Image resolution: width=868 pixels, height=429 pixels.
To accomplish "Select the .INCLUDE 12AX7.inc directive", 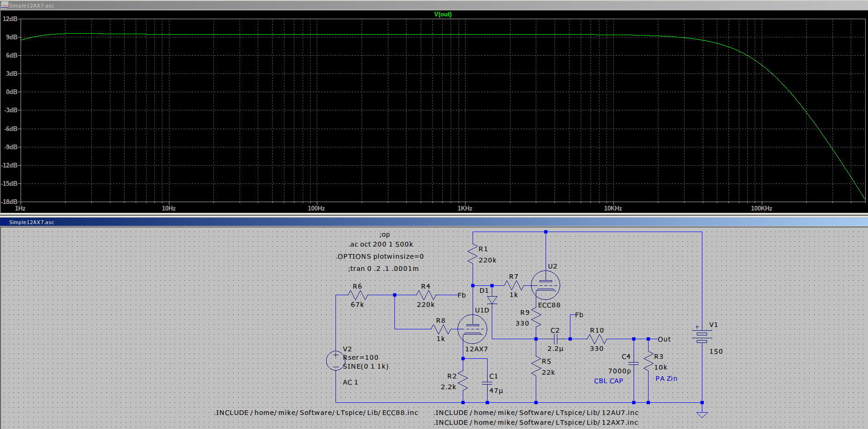I will [536, 422].
